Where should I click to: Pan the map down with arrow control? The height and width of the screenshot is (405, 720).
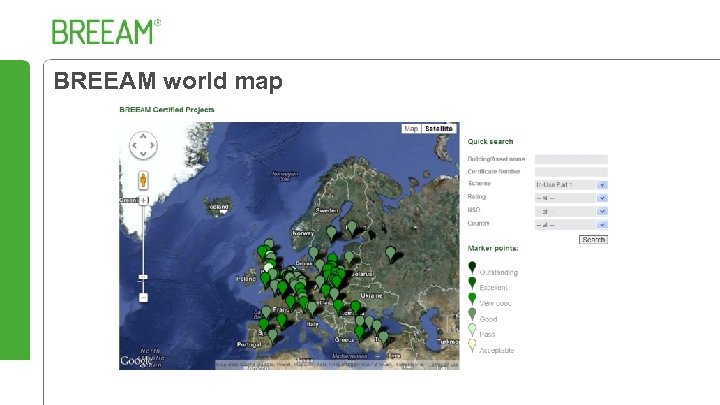(143, 154)
